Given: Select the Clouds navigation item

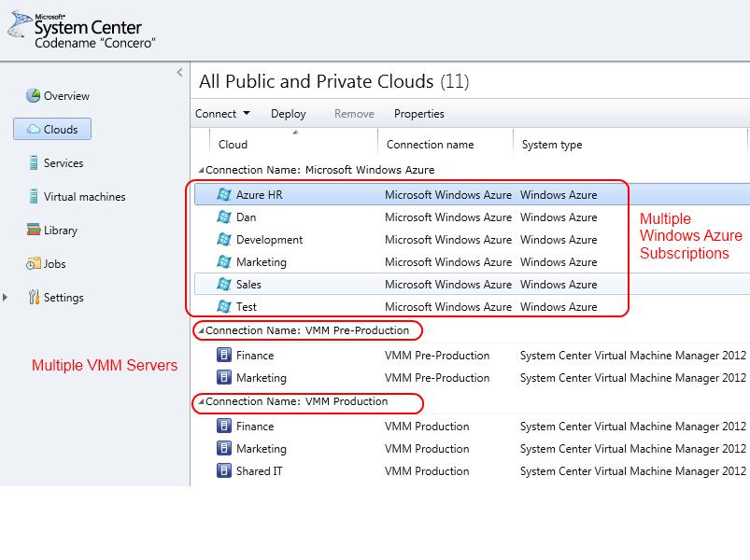Looking at the screenshot, I should (x=52, y=129).
